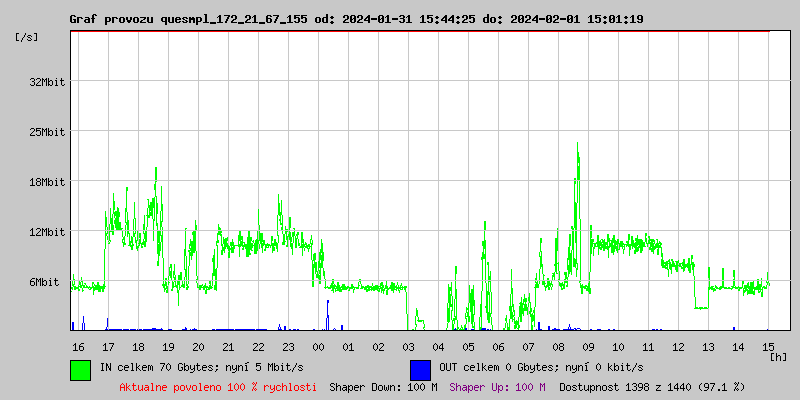The height and width of the screenshot is (400, 800).
Task: Click the green IN legend swatch
Action: pyautogui.click(x=80, y=369)
